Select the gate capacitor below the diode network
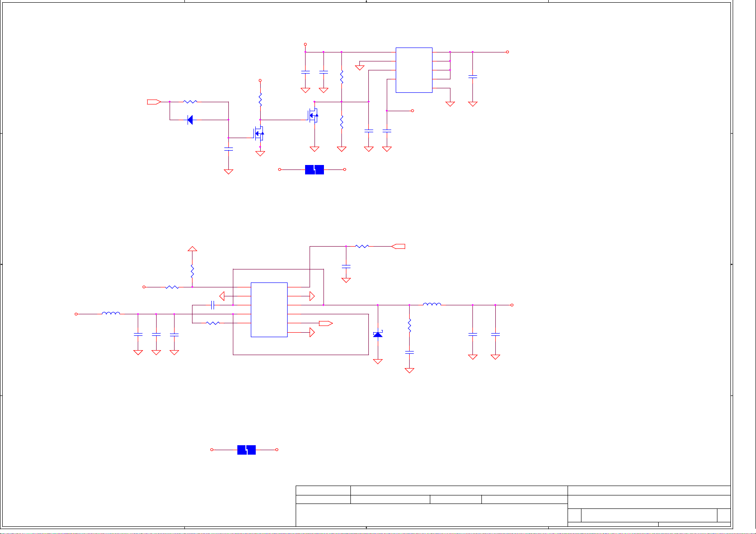Image resolution: width=756 pixels, height=534 pixels. point(228,149)
